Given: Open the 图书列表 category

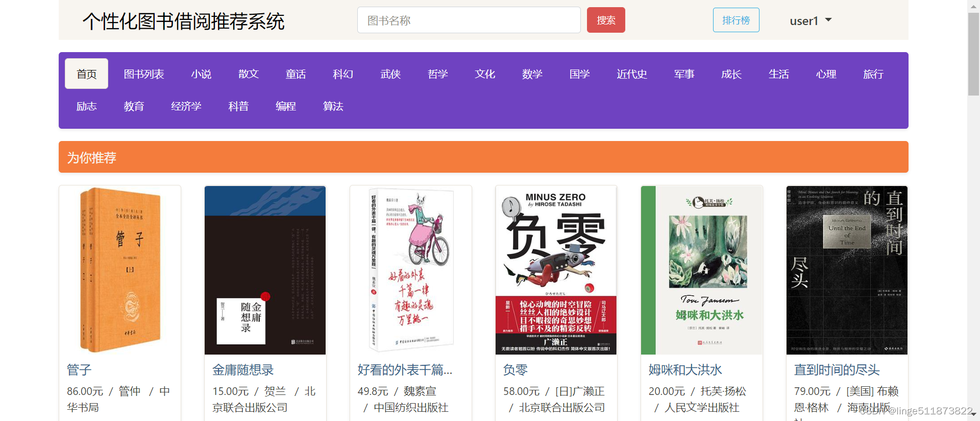Looking at the screenshot, I should (x=144, y=74).
